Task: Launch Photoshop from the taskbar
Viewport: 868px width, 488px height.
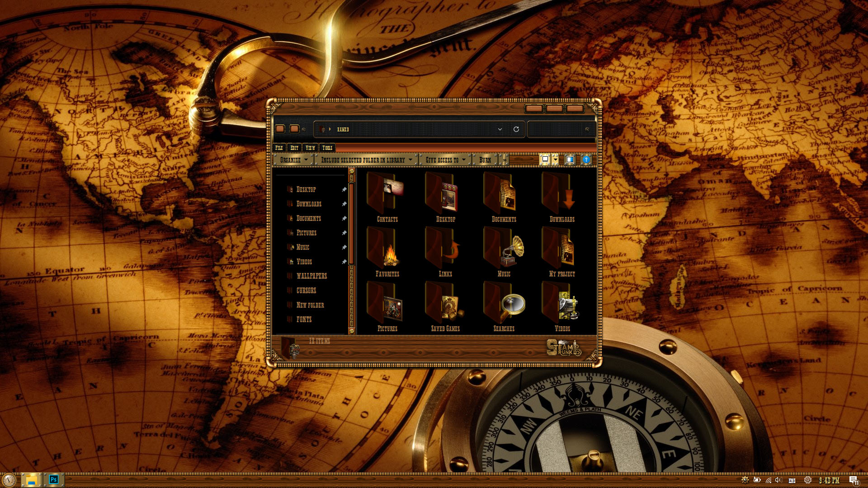Action: [x=53, y=479]
